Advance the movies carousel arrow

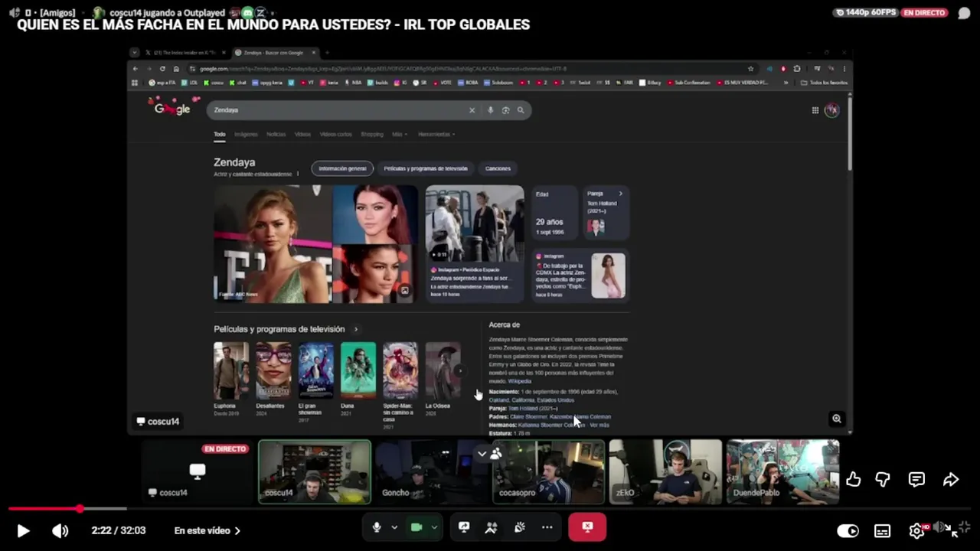459,370
